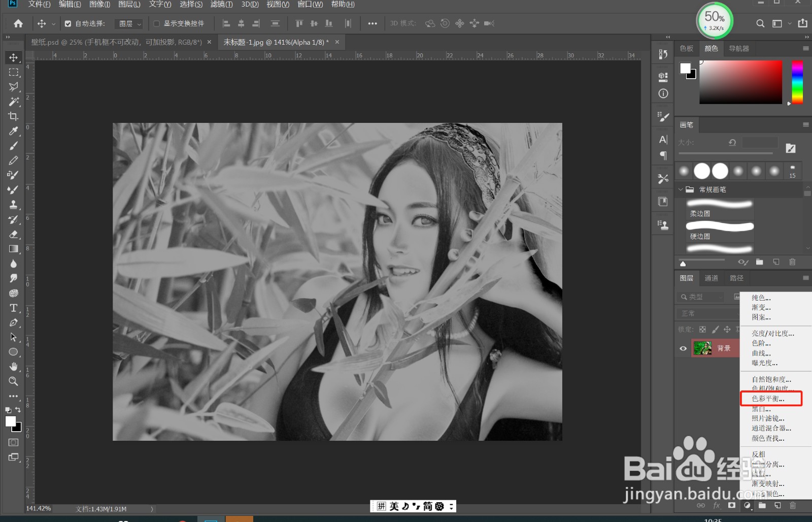This screenshot has height=522, width=812.
Task: Select the Move tool
Action: coord(14,57)
